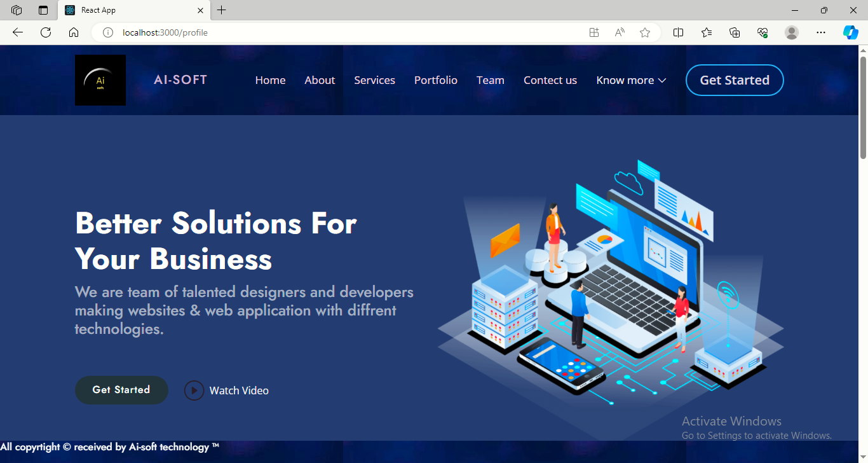Go to the browser home icon
This screenshot has width=868, height=463.
(x=74, y=32)
